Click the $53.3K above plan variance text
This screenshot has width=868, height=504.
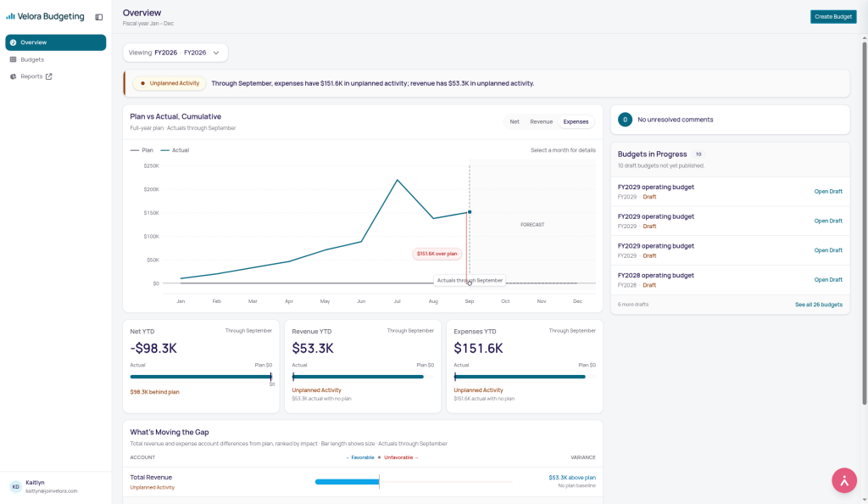pos(572,478)
